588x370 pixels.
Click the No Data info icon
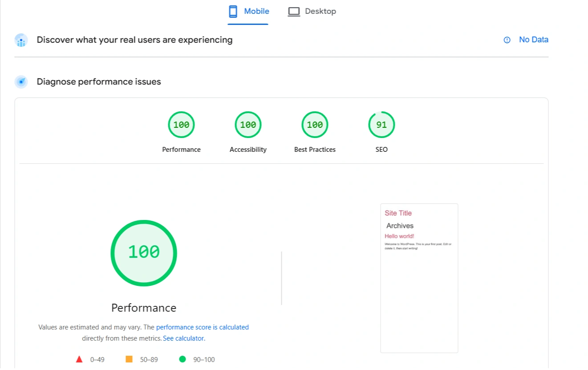(x=507, y=40)
